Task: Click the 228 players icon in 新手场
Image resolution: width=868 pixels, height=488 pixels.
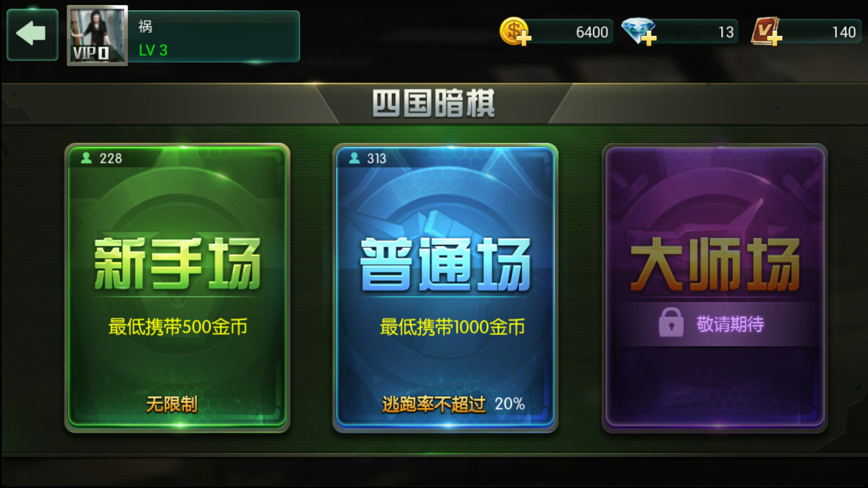Action: point(86,158)
